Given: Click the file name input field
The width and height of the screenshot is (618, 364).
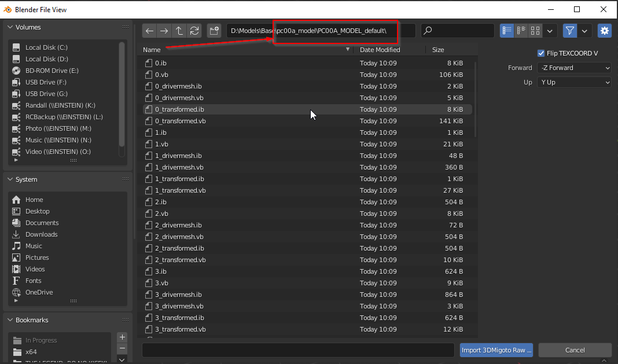Looking at the screenshot, I should click(x=298, y=350).
